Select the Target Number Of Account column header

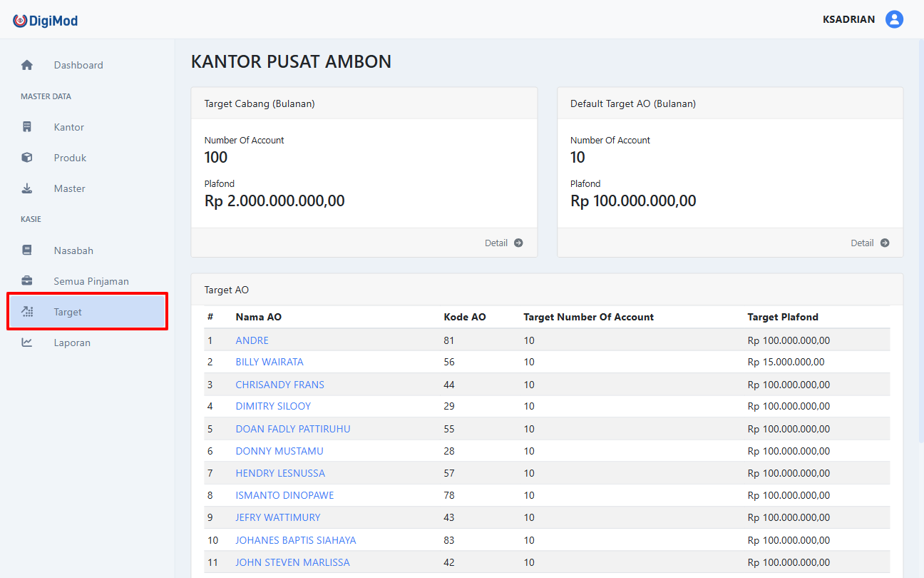(588, 317)
